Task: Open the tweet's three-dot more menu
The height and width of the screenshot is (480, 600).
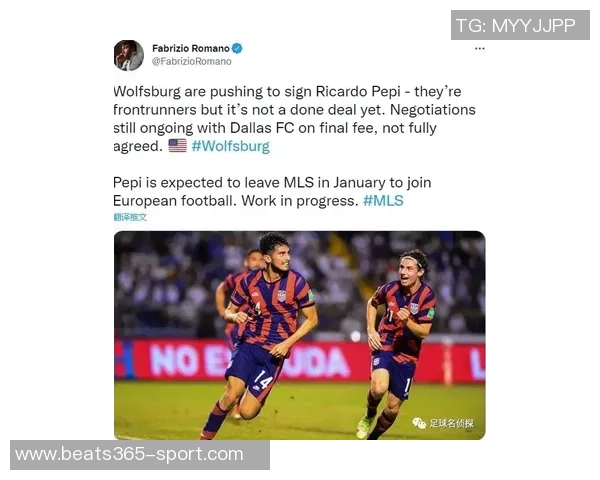Action: tap(479, 48)
